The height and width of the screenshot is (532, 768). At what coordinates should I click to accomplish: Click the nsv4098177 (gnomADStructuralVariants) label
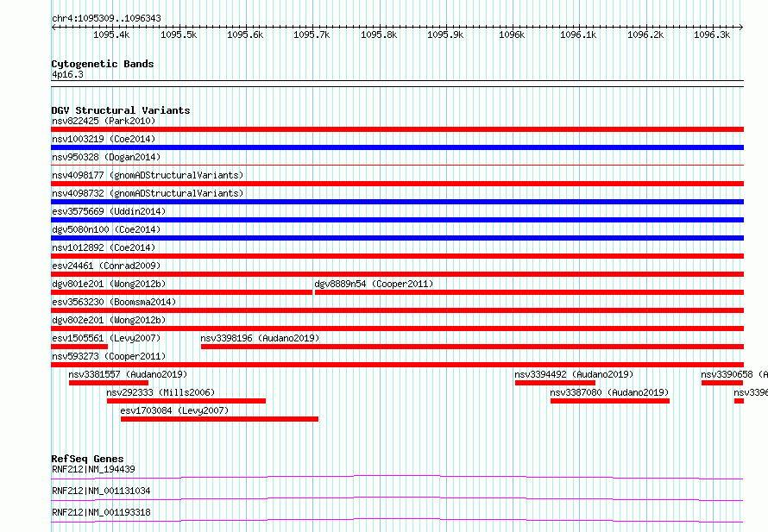(x=148, y=175)
